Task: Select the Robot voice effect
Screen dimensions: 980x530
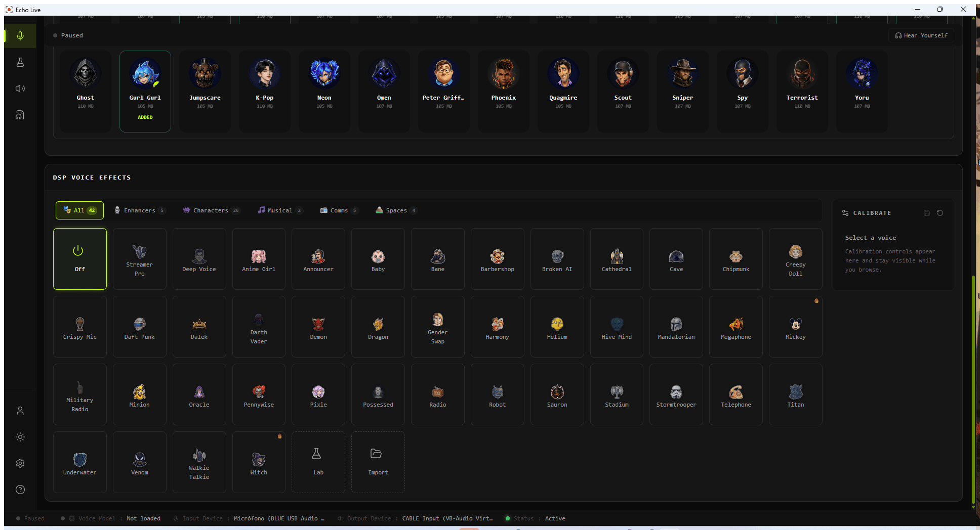Action: click(x=498, y=394)
